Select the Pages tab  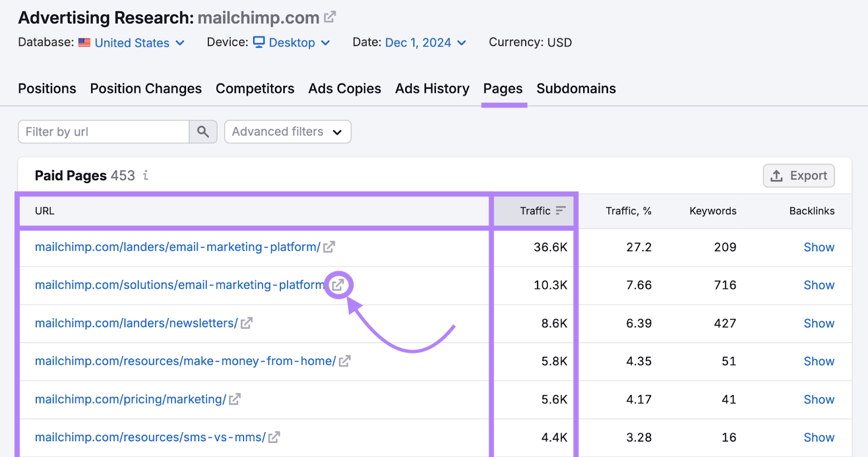coord(503,88)
